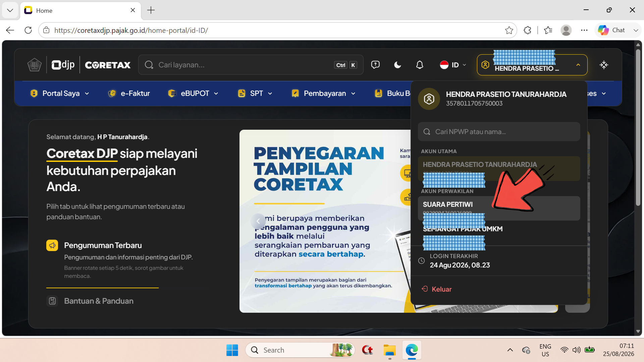Image resolution: width=644 pixels, height=362 pixels.
Task: Open the Windows Start menu
Action: point(232,350)
